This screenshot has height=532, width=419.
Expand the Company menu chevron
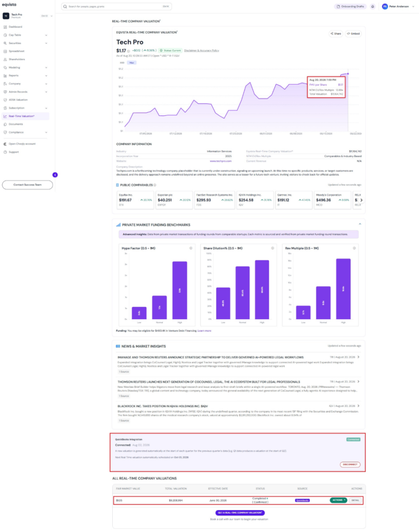46,84
